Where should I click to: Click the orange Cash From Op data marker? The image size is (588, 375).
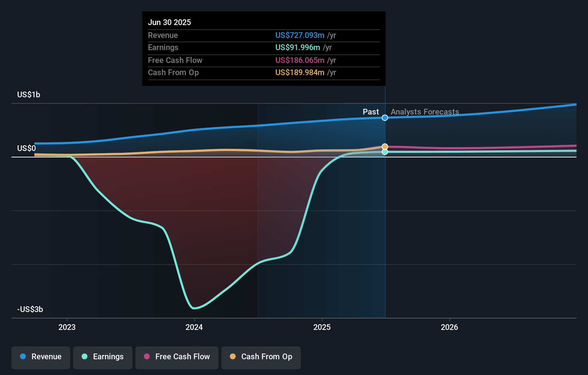click(x=385, y=147)
